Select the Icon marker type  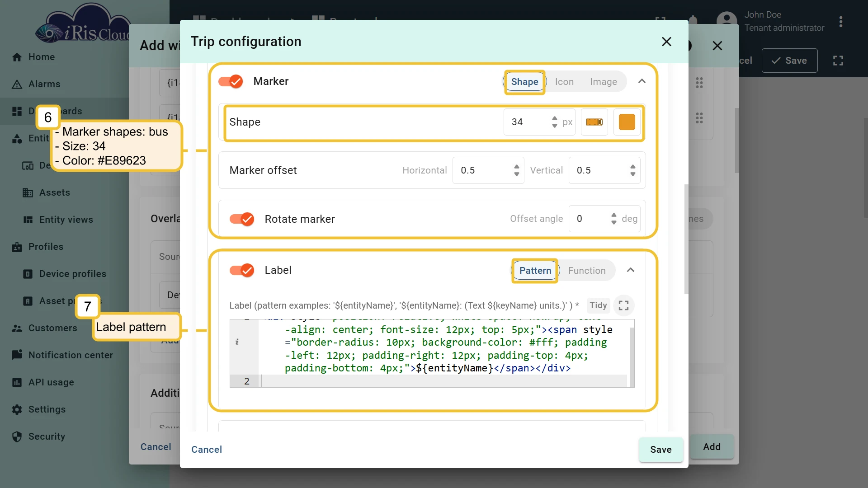tap(564, 82)
